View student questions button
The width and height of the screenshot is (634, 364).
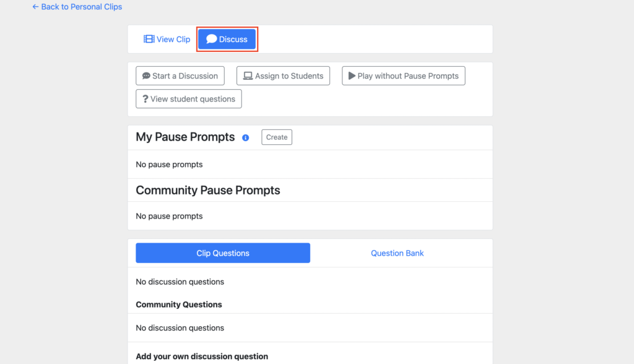click(189, 99)
